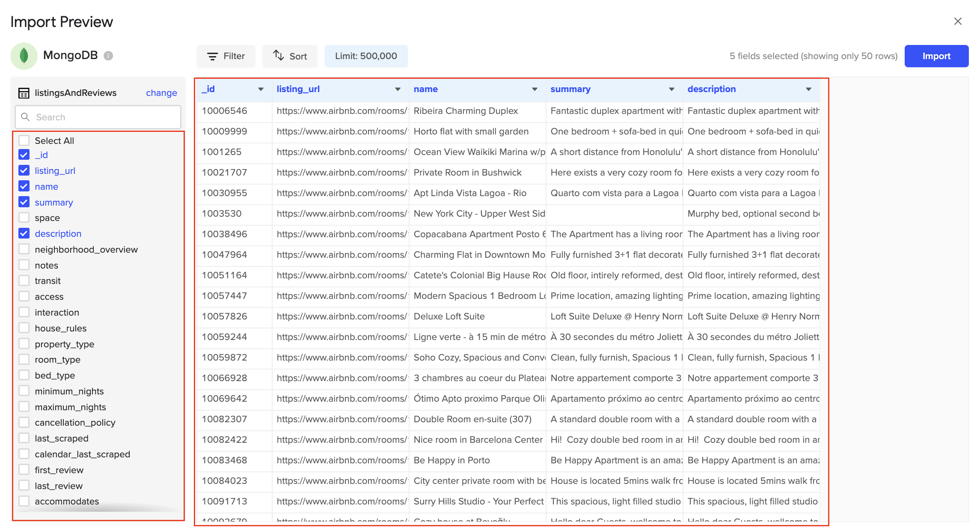The width and height of the screenshot is (980, 531).
Task: Click the MongoDB leaf icon
Action: (24, 56)
